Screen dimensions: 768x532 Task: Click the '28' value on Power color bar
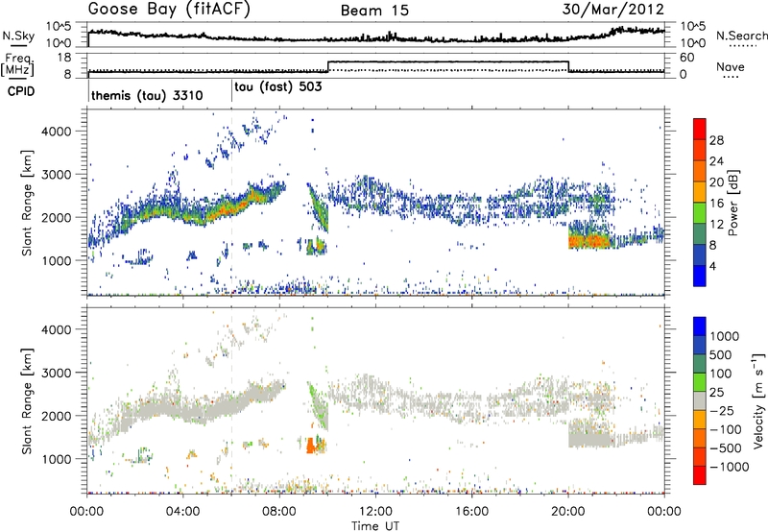(x=716, y=140)
